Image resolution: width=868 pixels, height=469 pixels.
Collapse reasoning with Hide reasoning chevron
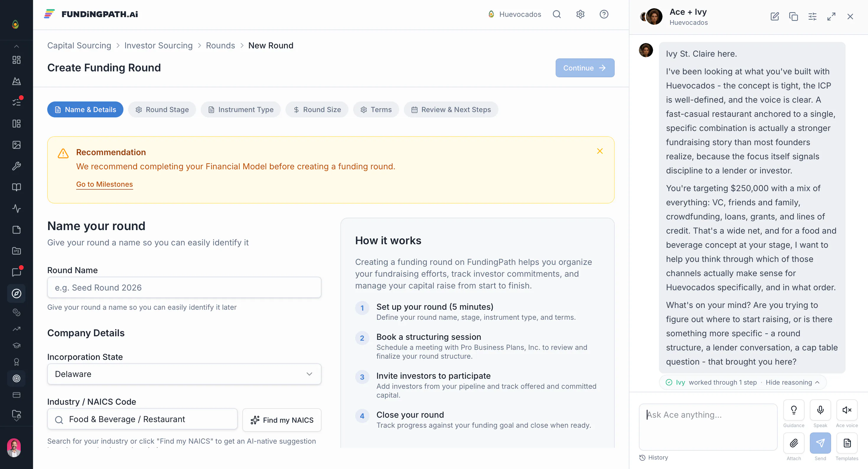792,383
